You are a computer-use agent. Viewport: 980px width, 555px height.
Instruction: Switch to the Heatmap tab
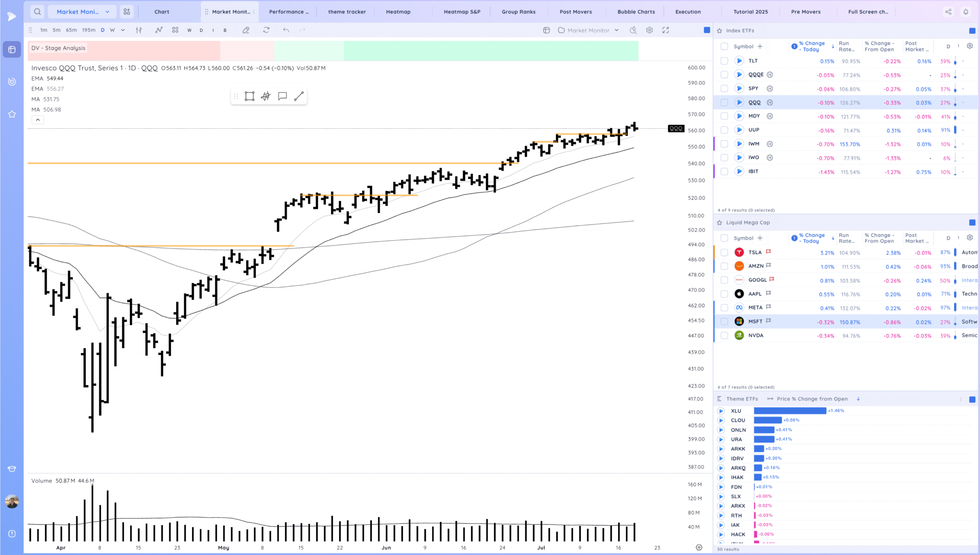(398, 12)
